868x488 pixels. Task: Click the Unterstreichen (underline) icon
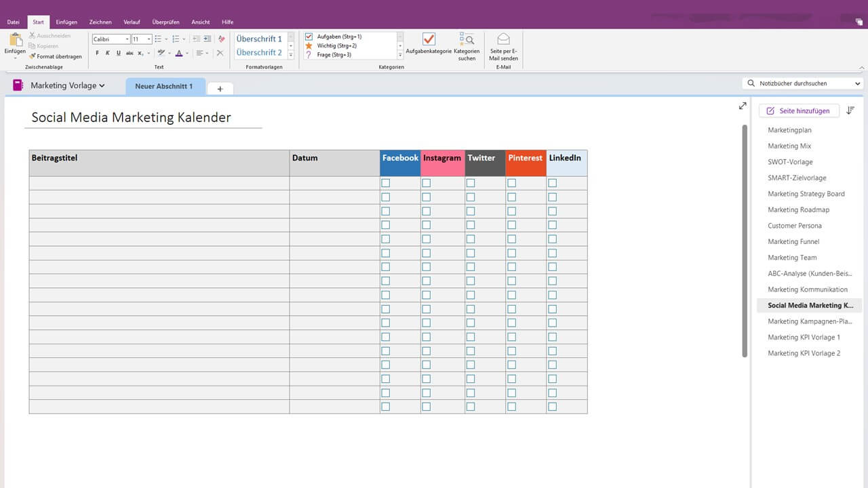click(119, 53)
